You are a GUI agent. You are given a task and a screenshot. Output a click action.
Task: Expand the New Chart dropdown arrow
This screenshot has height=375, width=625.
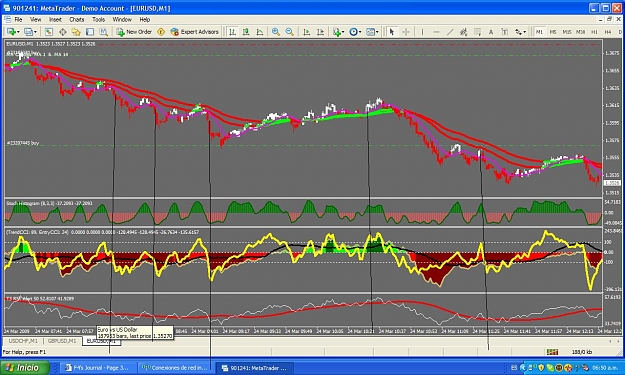(x=18, y=32)
